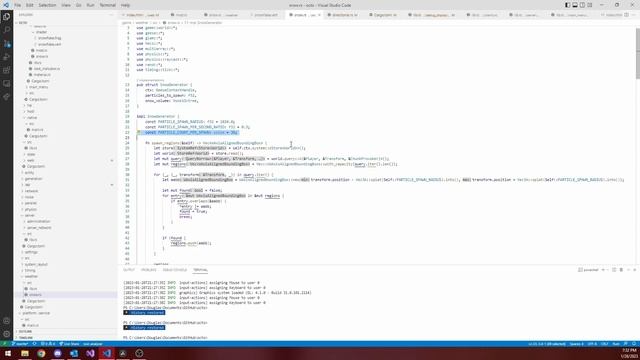Toggle the primary sidebar layout icon
This screenshot has height=360, width=640.
(567, 5)
